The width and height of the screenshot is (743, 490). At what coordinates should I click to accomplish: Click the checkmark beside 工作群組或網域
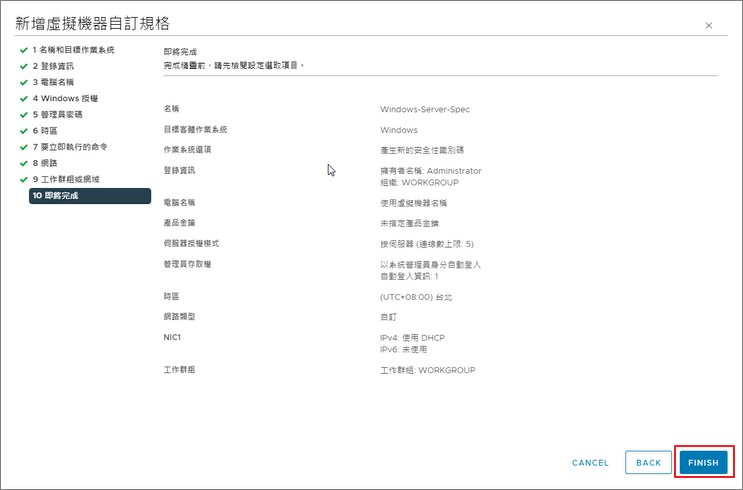[24, 179]
